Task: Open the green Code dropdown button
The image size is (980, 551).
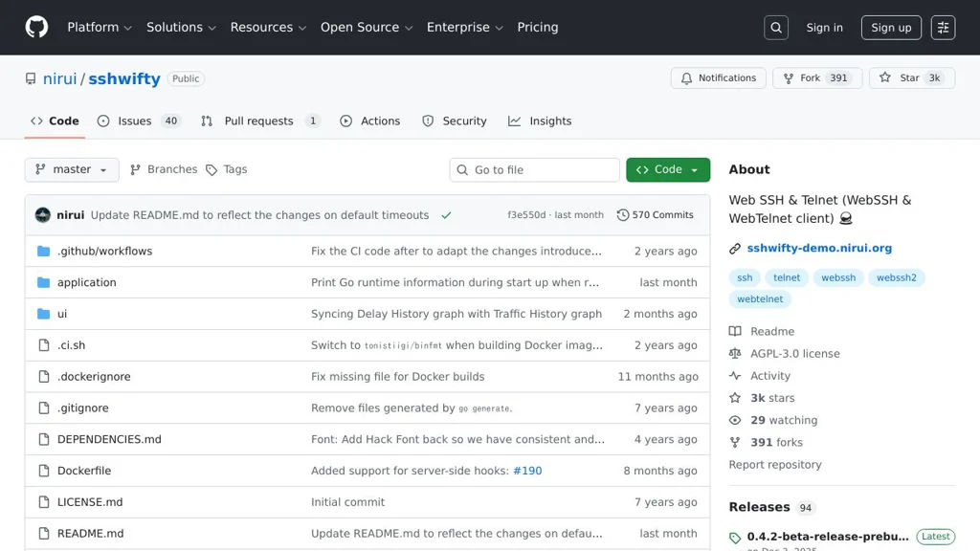Action: pyautogui.click(x=667, y=170)
